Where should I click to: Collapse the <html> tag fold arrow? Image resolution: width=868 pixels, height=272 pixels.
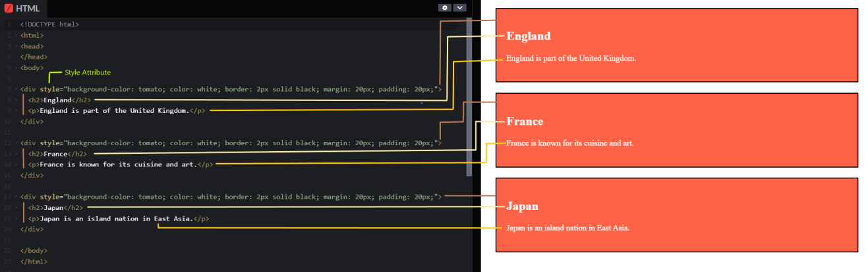(15, 35)
